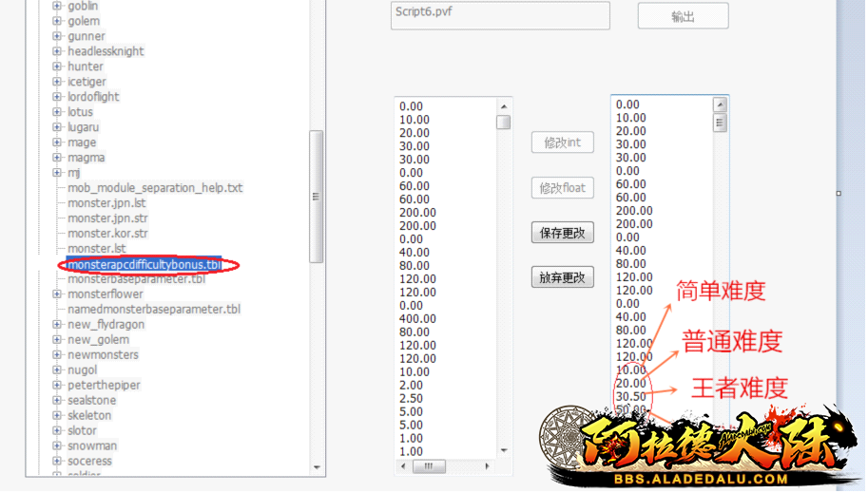Select namedmonsterbaseparameter.tbl file
Image resolution: width=868 pixels, height=493 pixels.
tap(153, 310)
